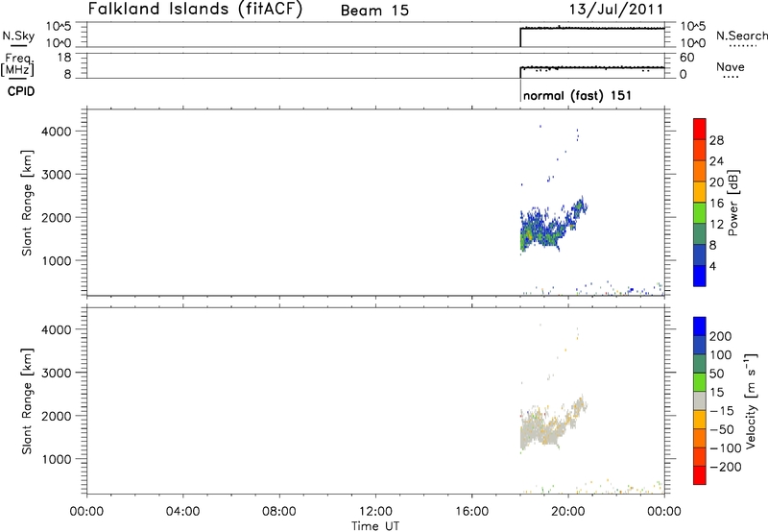
Task: Select the "normal (fast) 151" mode text
Action: click(577, 95)
